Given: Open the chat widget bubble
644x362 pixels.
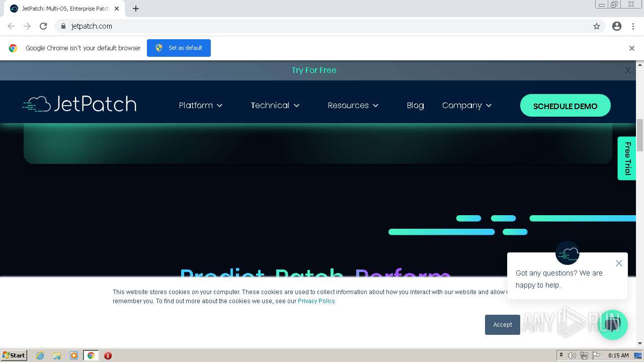Looking at the screenshot, I should pyautogui.click(x=612, y=325).
